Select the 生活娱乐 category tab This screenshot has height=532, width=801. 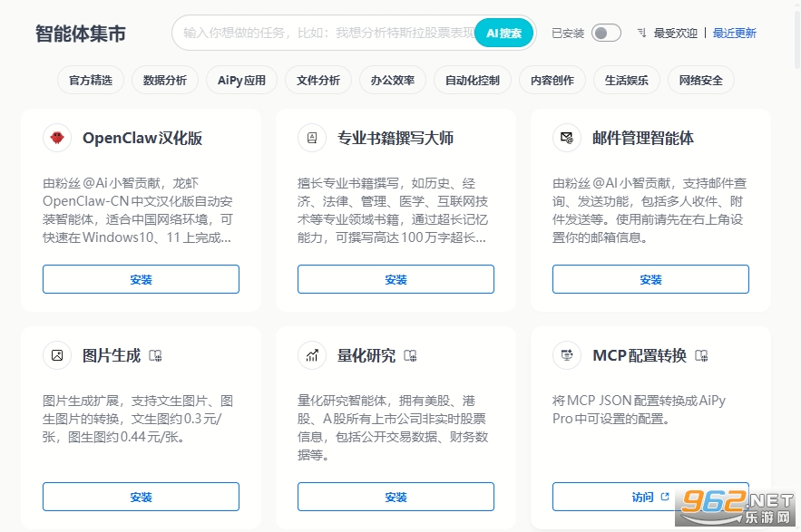point(626,80)
